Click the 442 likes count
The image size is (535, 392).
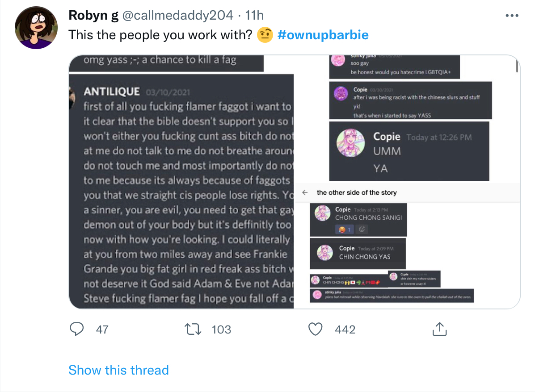(345, 329)
